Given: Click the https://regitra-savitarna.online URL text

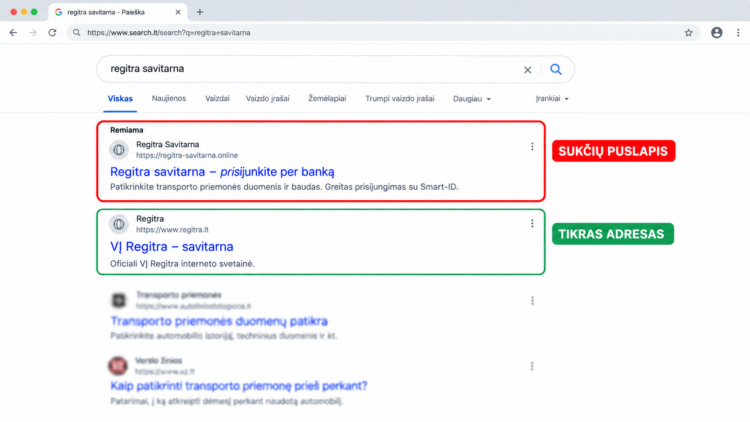Looking at the screenshot, I should tap(187, 155).
